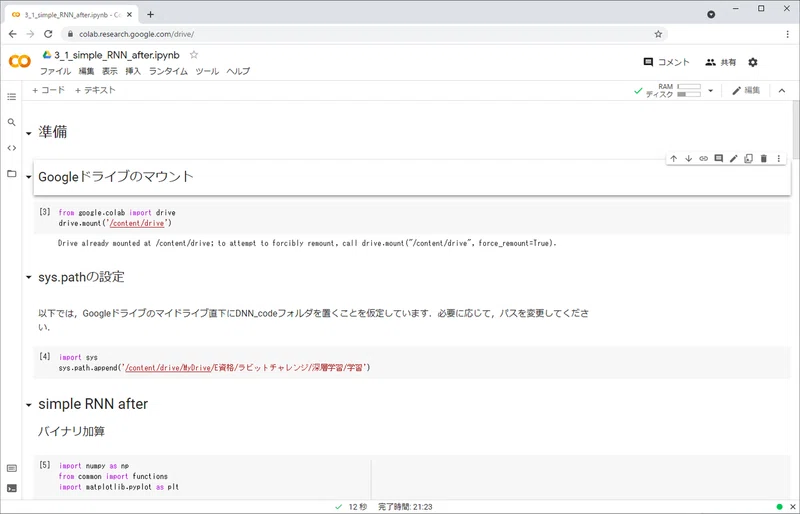Run code cell [5] with numpy import
Image resolution: width=800 pixels, height=514 pixels.
coord(45,465)
